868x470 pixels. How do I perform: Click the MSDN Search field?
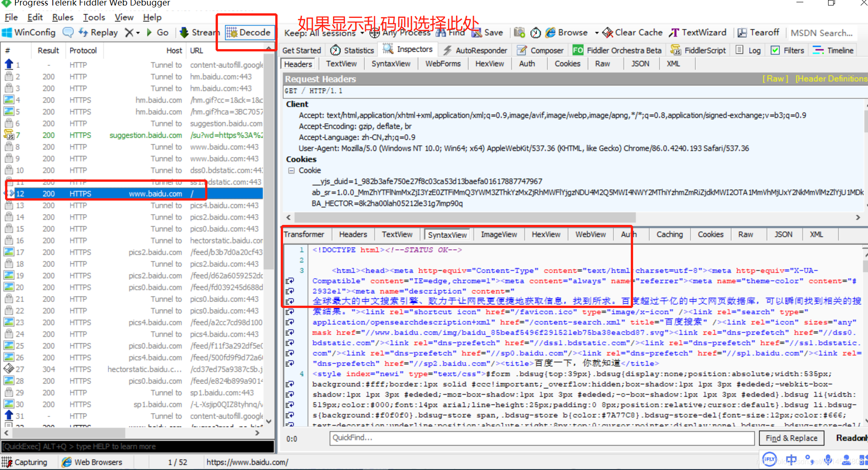click(x=822, y=33)
